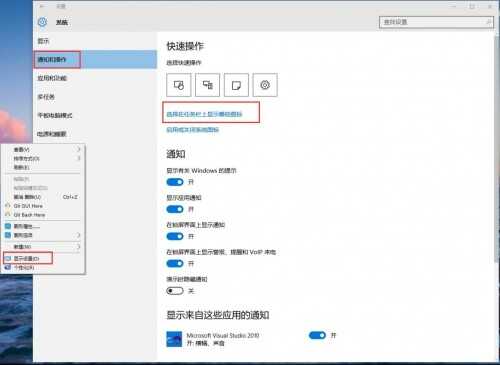Click link 启用或关闭系统图标

[193, 129]
